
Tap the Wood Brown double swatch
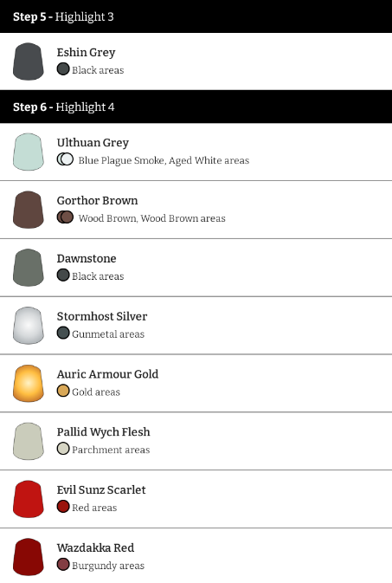click(65, 217)
